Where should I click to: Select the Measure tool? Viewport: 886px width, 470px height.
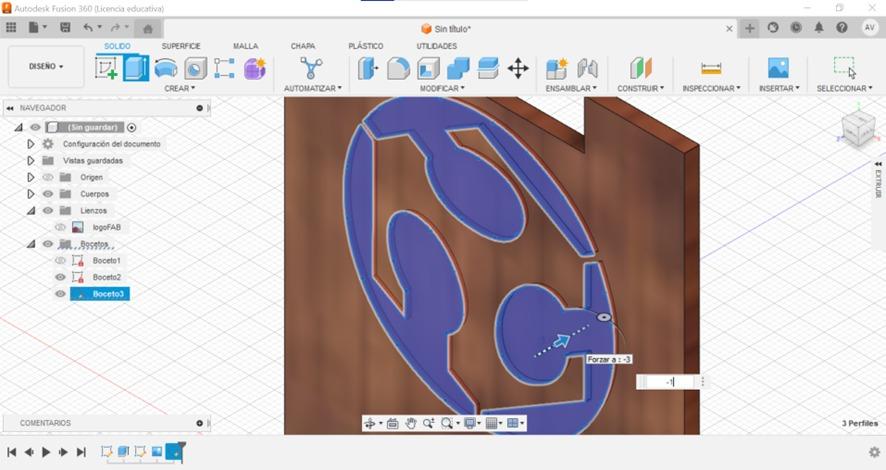[711, 68]
